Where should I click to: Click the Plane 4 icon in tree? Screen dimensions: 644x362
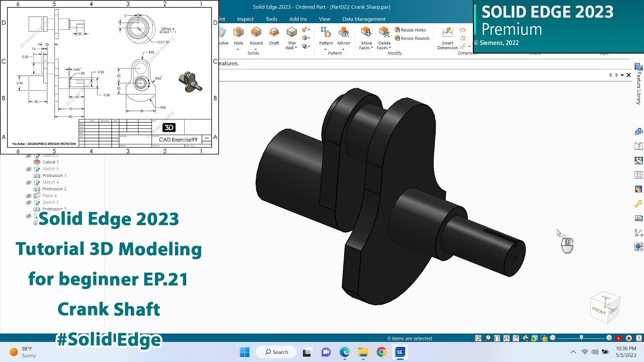coord(37,196)
